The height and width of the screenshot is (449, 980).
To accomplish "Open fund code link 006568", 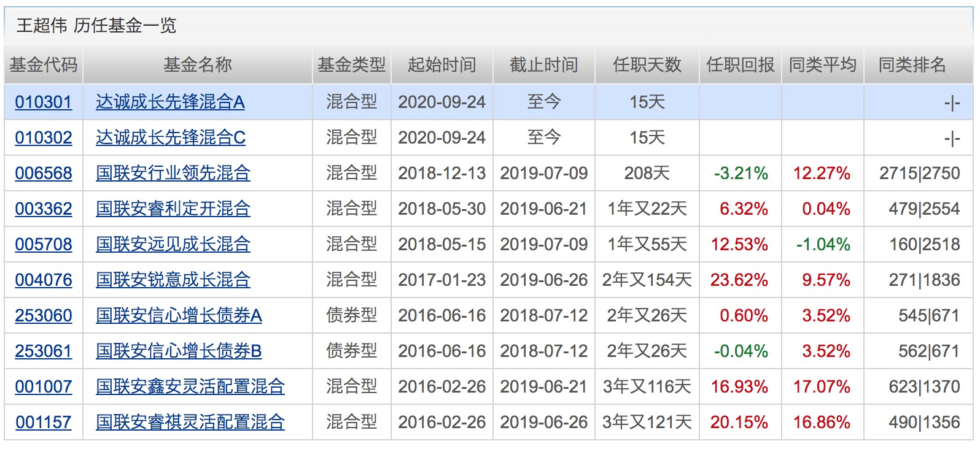I will 44,173.
